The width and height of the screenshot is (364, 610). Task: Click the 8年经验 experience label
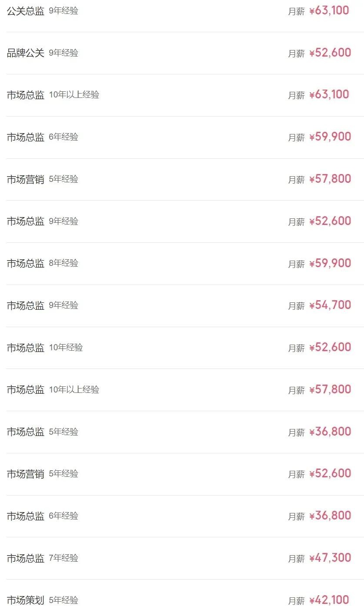[63, 263]
